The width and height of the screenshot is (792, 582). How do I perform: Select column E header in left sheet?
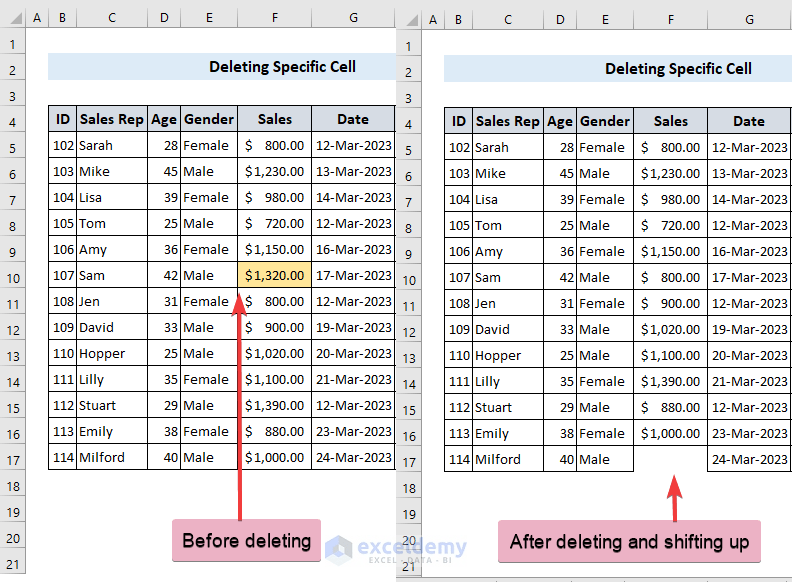(209, 18)
